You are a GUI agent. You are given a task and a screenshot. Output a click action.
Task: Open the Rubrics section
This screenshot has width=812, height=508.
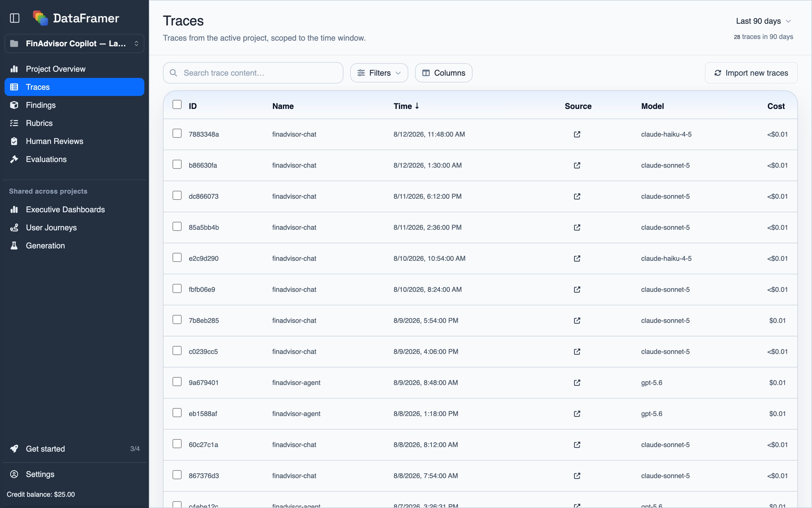[x=74, y=123]
